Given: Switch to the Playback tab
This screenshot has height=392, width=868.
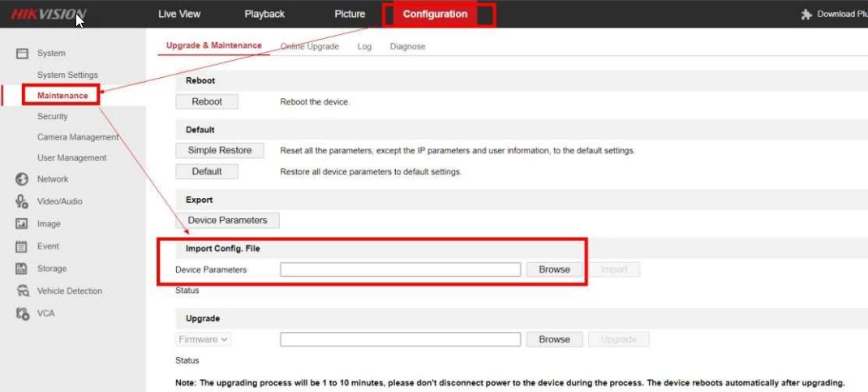Looking at the screenshot, I should 264,14.
